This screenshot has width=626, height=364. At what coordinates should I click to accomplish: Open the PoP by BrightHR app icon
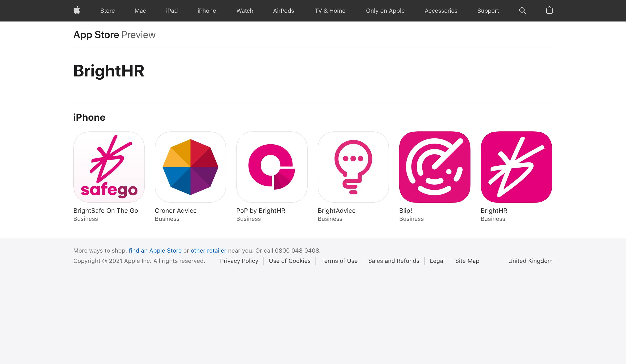(272, 167)
